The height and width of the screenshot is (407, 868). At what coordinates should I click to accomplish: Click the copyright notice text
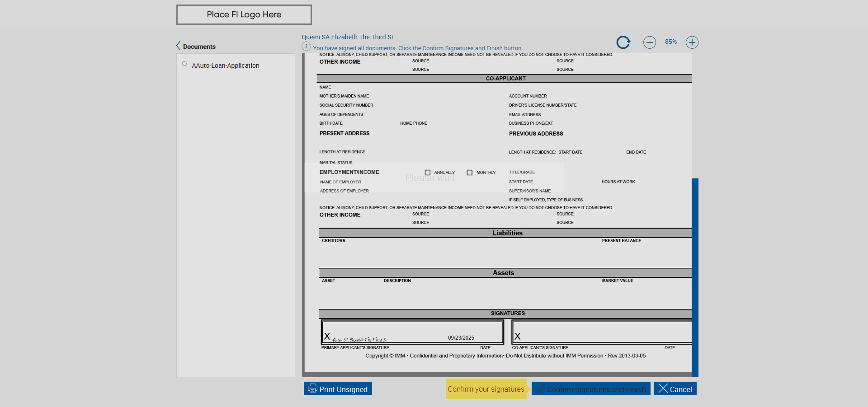click(505, 356)
